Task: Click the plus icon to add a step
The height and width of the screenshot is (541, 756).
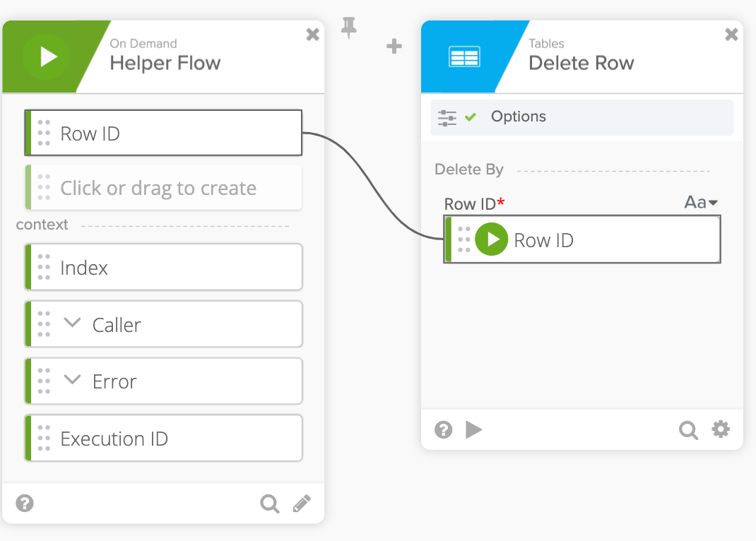Action: click(394, 47)
